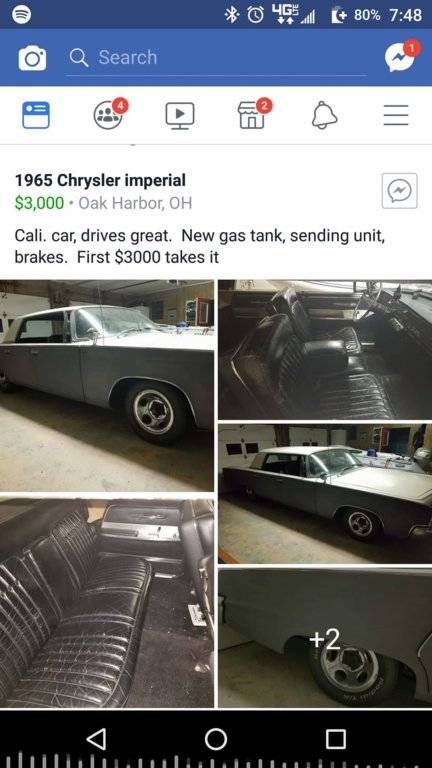Open the $3,000 price link
Viewport: 432px width, 768px height.
point(39,203)
